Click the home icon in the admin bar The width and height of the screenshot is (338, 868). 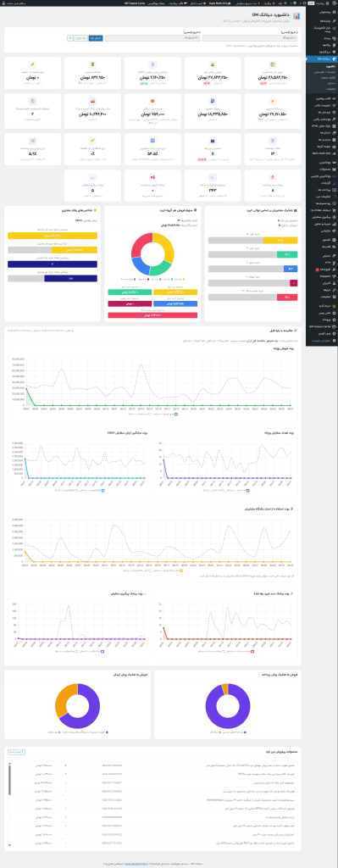(328, 3)
